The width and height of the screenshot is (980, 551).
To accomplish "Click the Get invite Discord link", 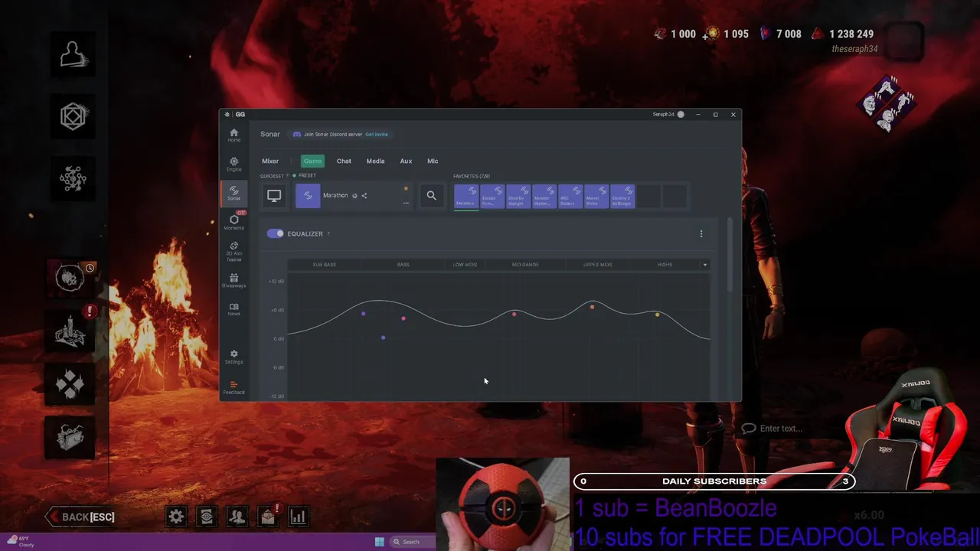I will pos(377,134).
